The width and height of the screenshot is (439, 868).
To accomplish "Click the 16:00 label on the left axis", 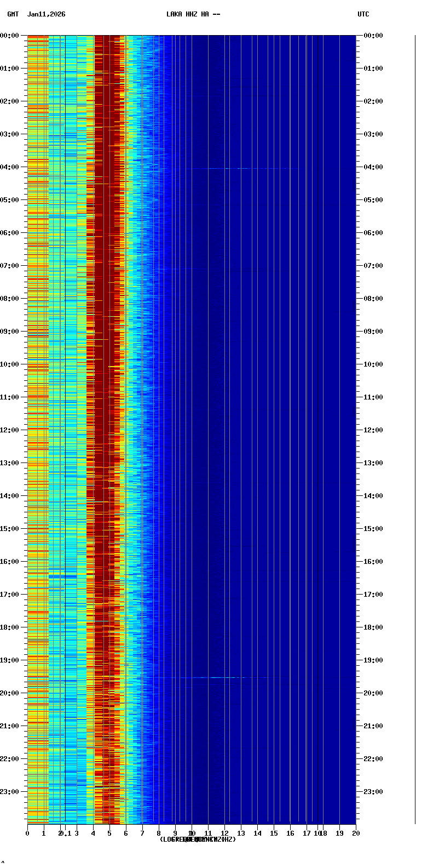I will coord(10,562).
